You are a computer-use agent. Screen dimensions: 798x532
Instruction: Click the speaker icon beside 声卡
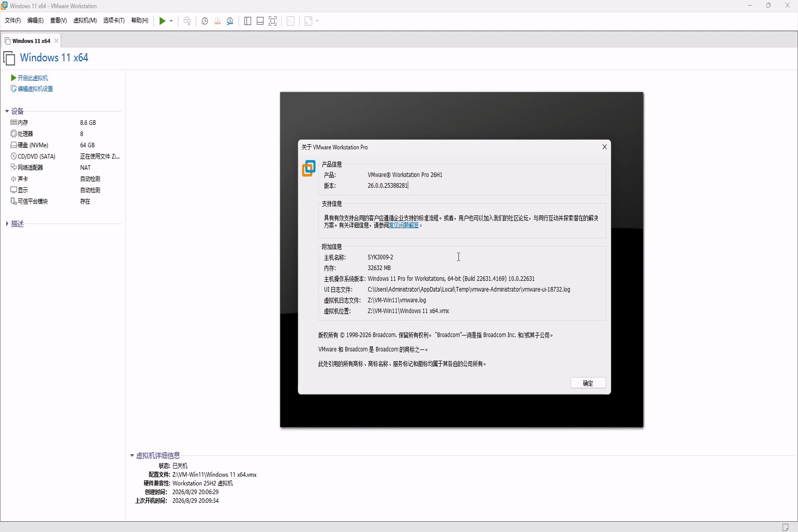(14, 179)
